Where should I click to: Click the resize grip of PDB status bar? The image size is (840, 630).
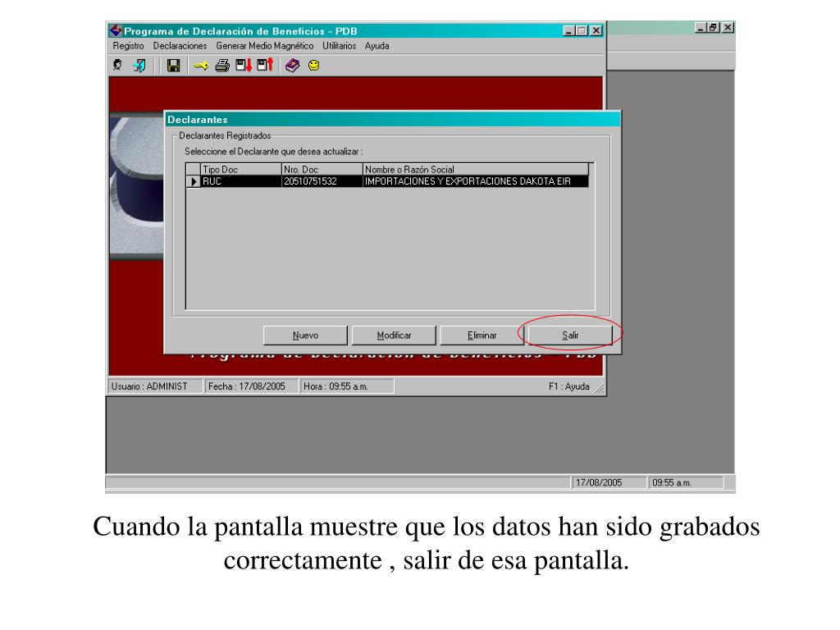600,389
